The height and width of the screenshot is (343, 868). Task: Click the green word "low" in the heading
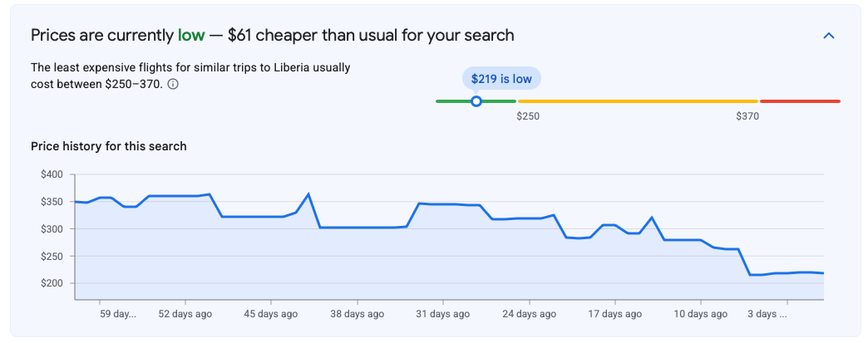tap(191, 36)
